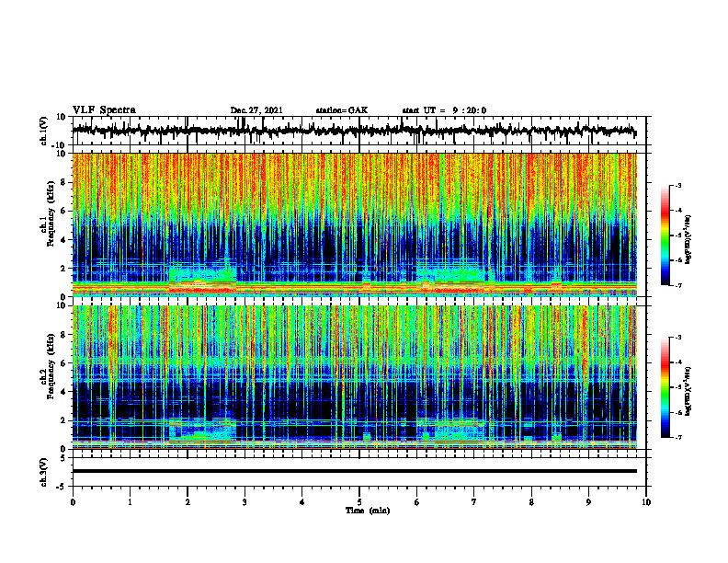Click the ch.2 color bar "log(PSD)" unit label
Viewport: 728px width, 563px height.
(688, 391)
